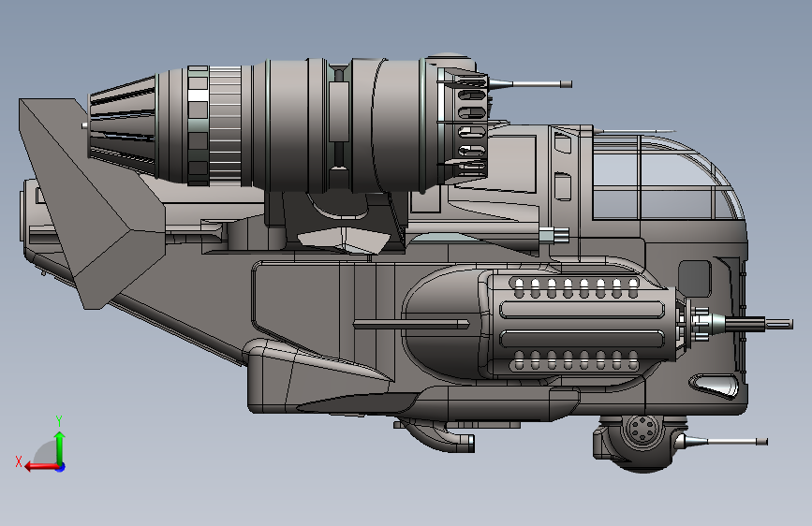Select the rounded square hatch near the nose
This screenshot has width=812, height=526.
click(x=694, y=279)
